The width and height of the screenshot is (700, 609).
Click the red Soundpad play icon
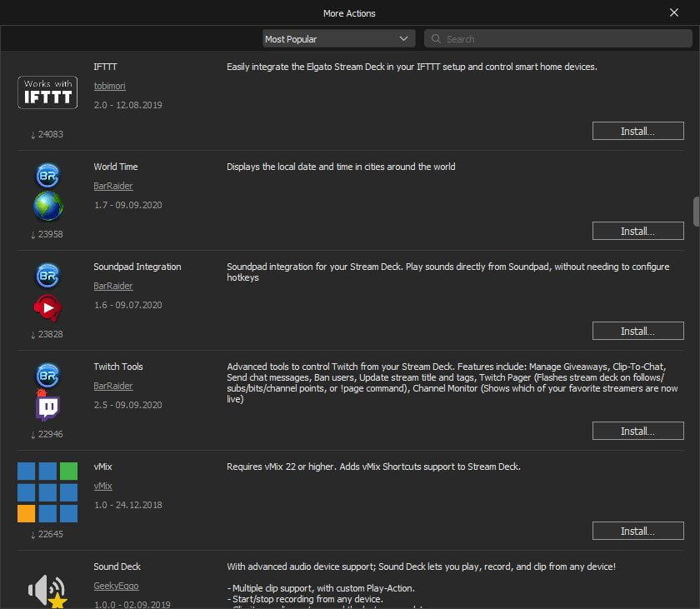coord(47,307)
